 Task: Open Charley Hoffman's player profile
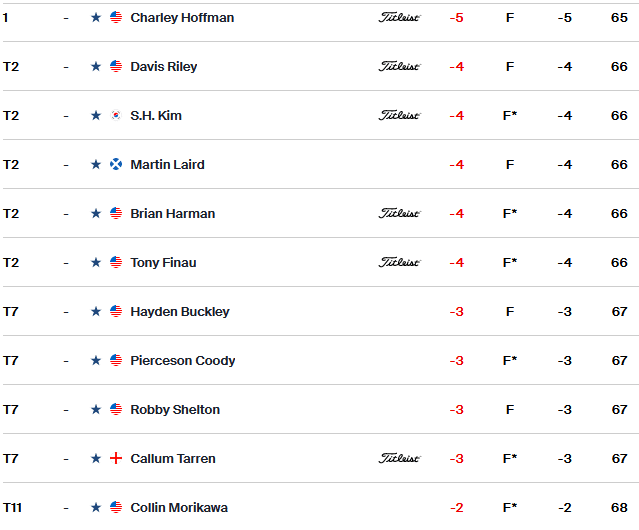pos(182,18)
